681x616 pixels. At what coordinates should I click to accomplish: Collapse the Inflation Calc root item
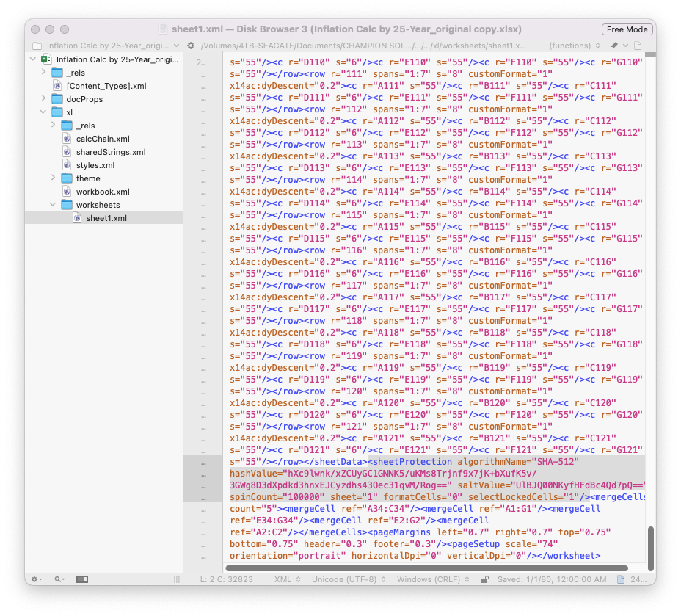[33, 59]
